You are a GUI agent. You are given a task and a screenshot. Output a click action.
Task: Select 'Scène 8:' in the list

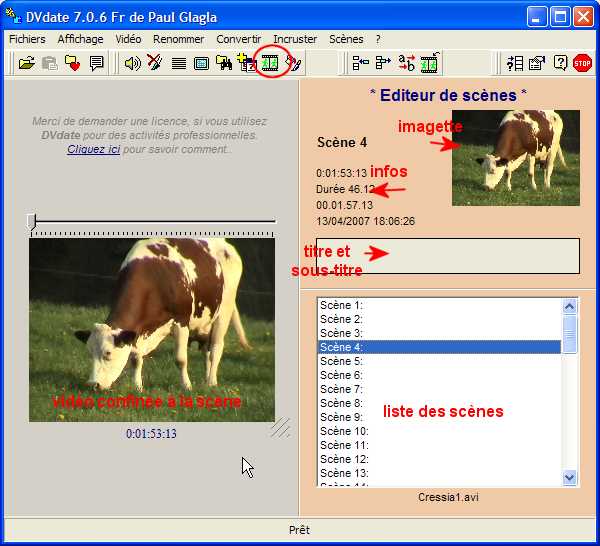click(439, 403)
